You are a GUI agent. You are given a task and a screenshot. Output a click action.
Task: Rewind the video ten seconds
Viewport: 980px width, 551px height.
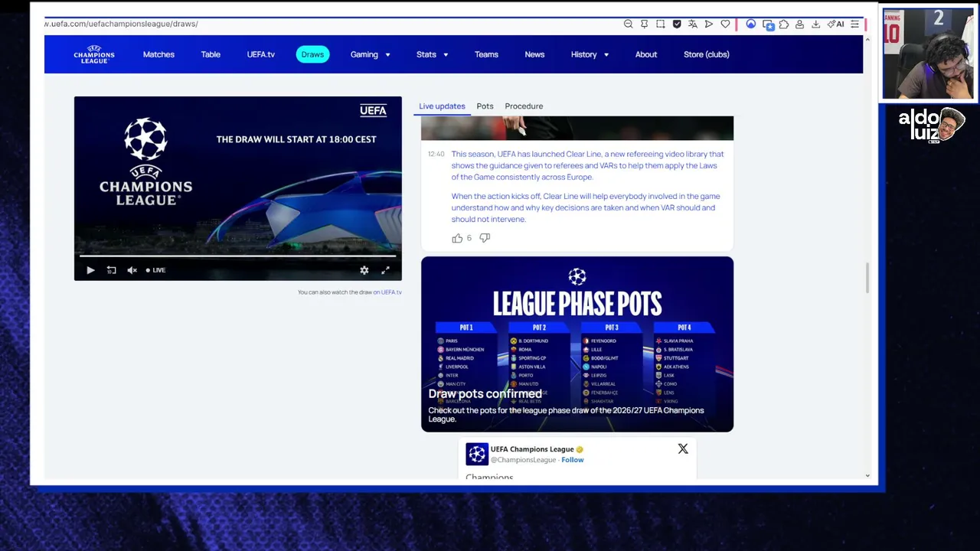point(111,270)
